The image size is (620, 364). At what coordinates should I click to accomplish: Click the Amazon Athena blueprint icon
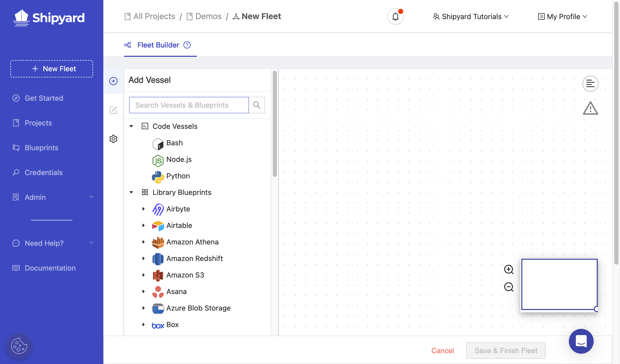158,242
